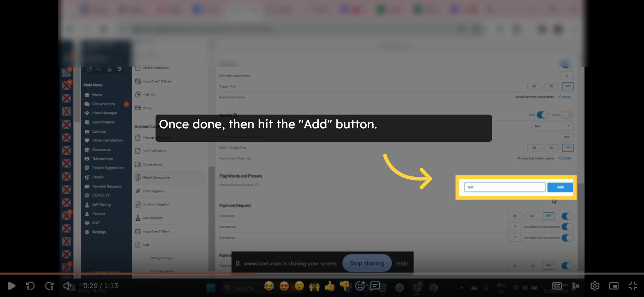Rewind the video five seconds

coord(31,286)
